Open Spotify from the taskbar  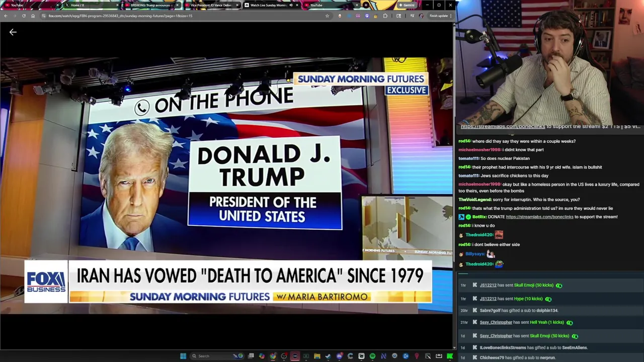(372, 356)
